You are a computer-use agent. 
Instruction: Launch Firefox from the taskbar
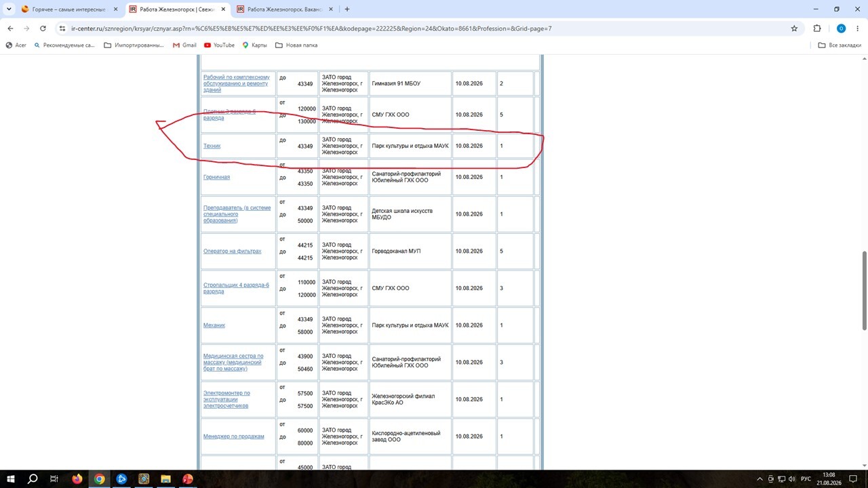pyautogui.click(x=77, y=479)
